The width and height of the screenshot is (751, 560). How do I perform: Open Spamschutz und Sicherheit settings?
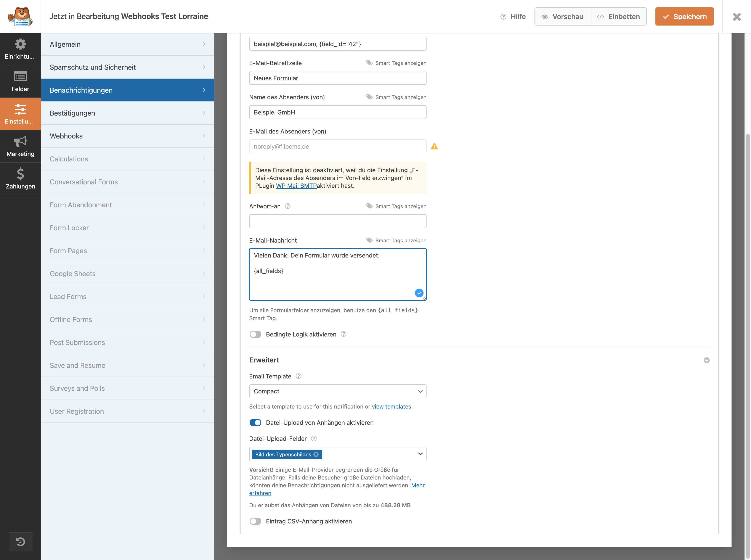tap(127, 67)
